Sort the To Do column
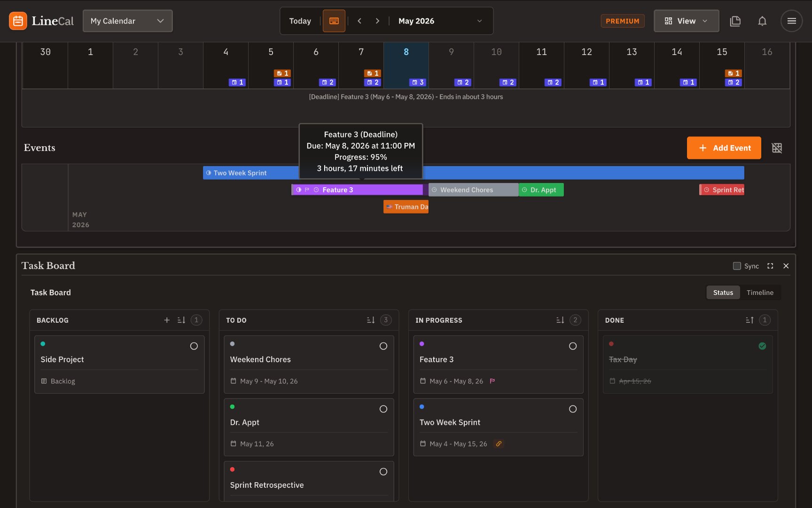The height and width of the screenshot is (508, 812). coord(371,320)
